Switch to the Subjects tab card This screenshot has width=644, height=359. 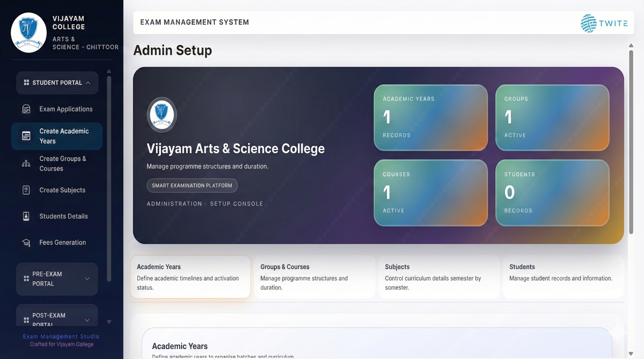(439, 277)
